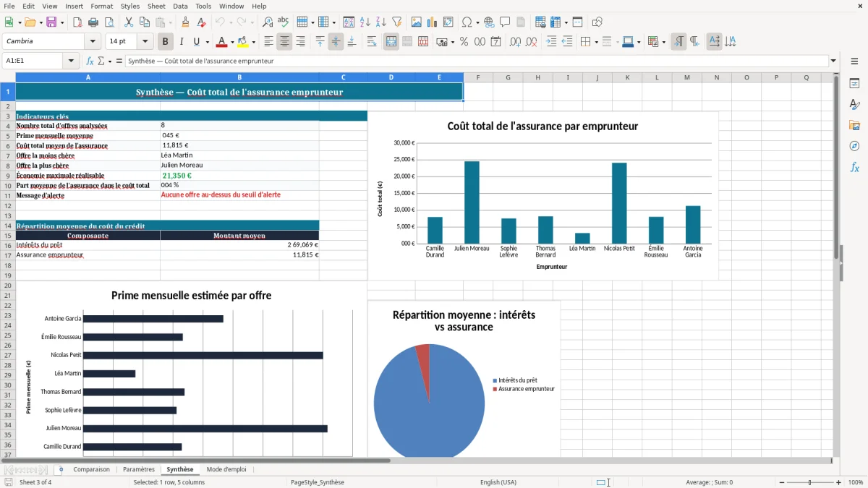Click the formula input line

click(x=477, y=61)
